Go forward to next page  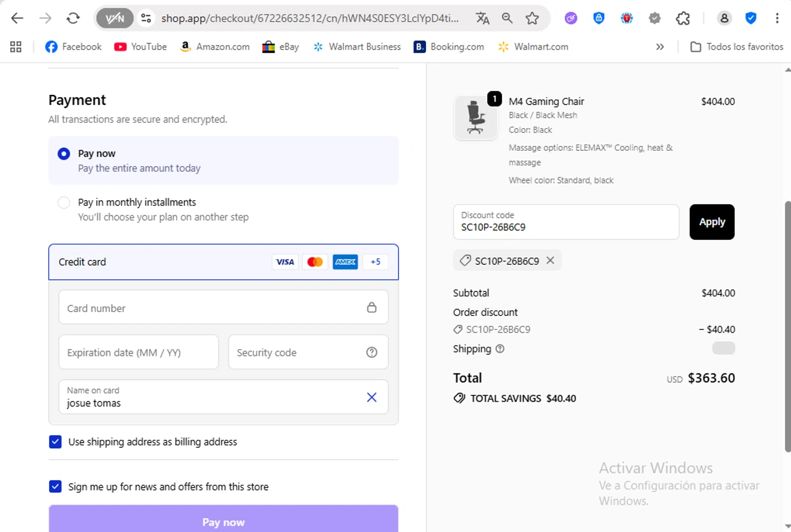(x=45, y=18)
